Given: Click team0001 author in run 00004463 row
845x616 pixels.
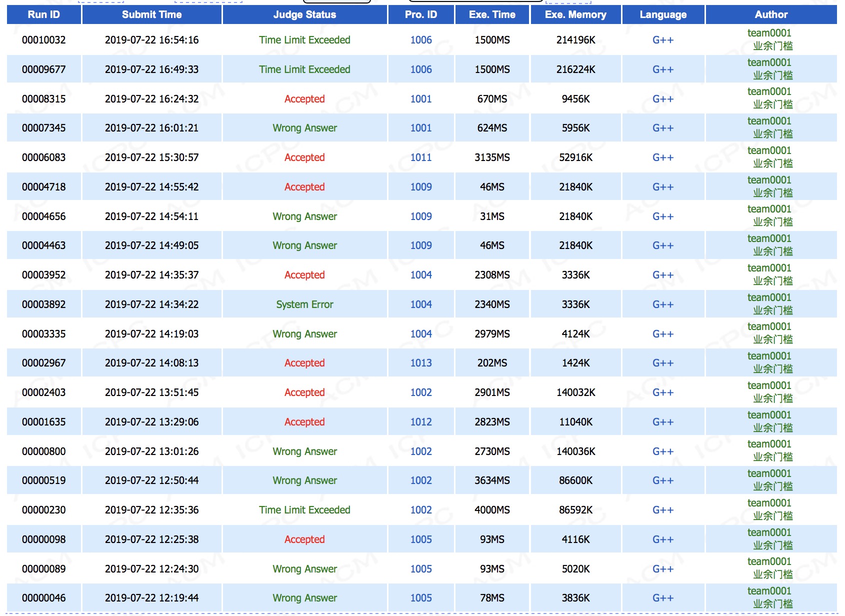Looking at the screenshot, I should tap(769, 239).
